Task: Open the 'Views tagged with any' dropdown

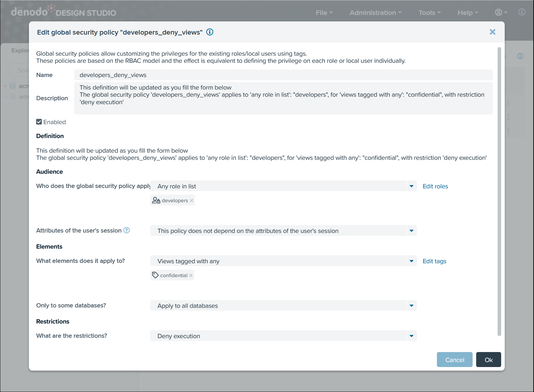Action: (283, 261)
